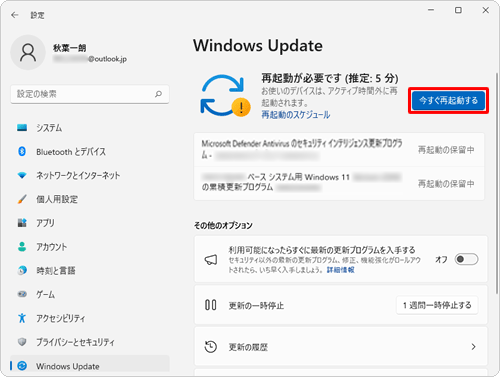Go to 個人用設定 category
Image resolution: width=500 pixels, height=377 pixels.
click(x=90, y=199)
